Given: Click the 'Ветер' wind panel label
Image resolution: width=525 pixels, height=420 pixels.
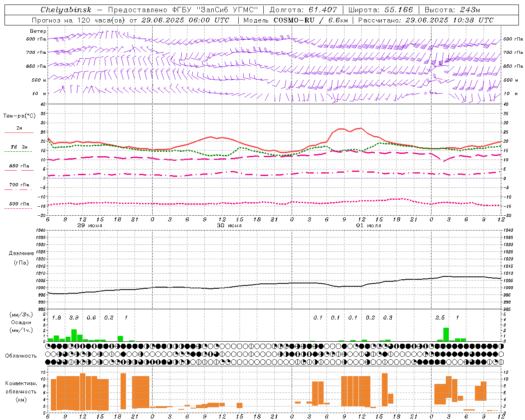Looking at the screenshot, I should click(x=38, y=31).
